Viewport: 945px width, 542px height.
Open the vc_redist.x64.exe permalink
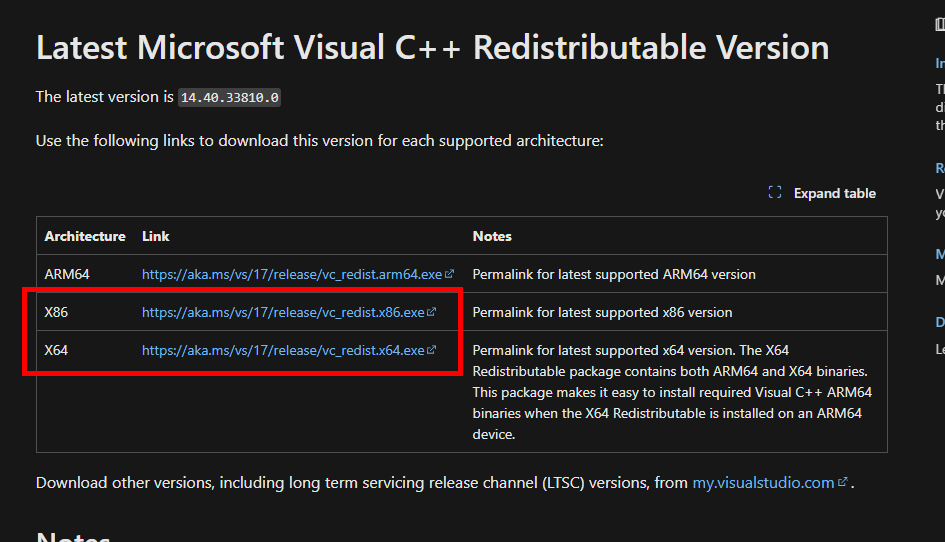coord(283,350)
